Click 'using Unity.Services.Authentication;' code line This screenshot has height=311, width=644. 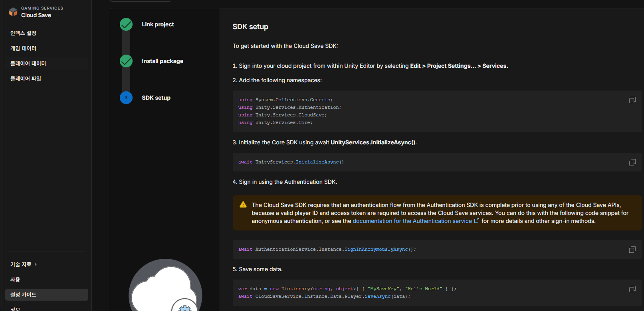(x=289, y=107)
